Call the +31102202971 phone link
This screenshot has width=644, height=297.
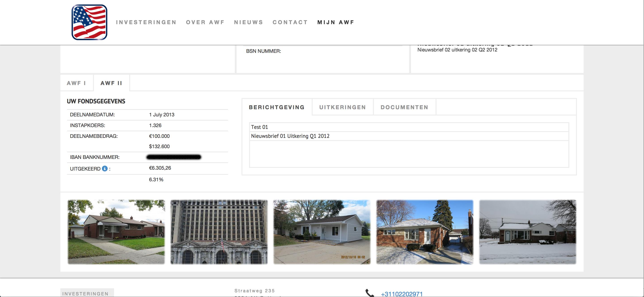coord(402,294)
